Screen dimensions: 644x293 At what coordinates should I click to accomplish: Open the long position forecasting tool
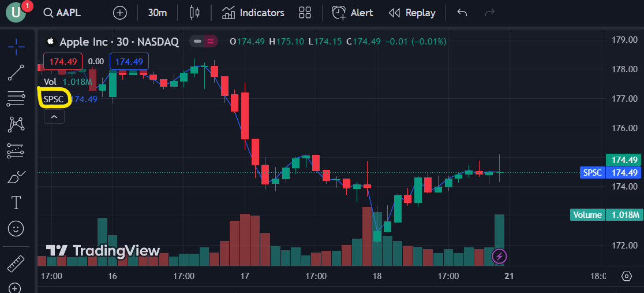[x=16, y=151]
